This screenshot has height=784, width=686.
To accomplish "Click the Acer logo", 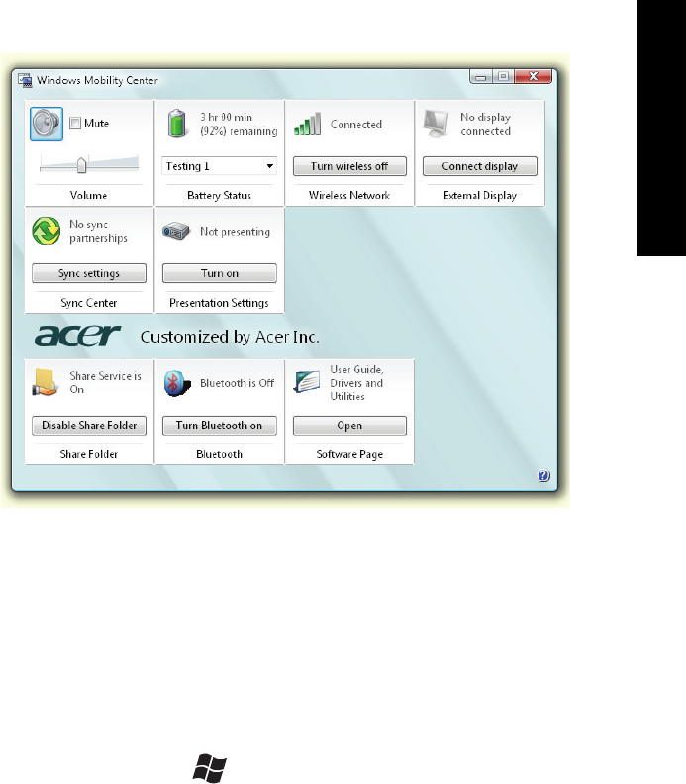I will [77, 336].
